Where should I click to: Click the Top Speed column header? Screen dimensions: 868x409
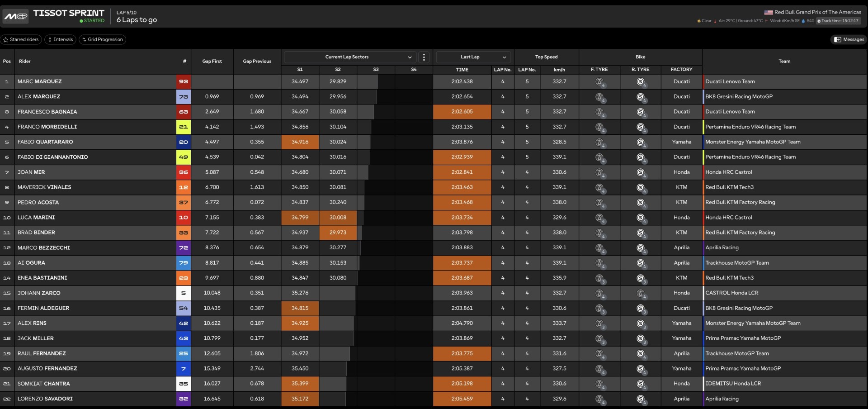point(546,57)
